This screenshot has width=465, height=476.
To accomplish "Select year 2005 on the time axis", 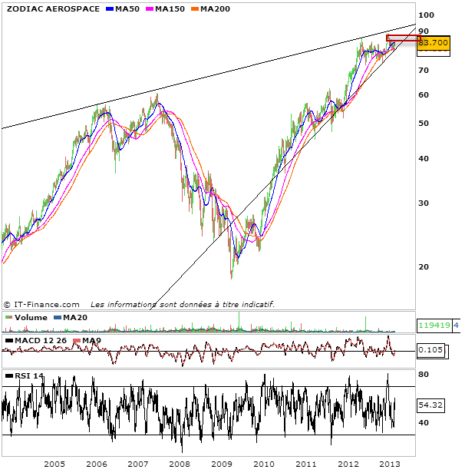I will click(53, 464).
